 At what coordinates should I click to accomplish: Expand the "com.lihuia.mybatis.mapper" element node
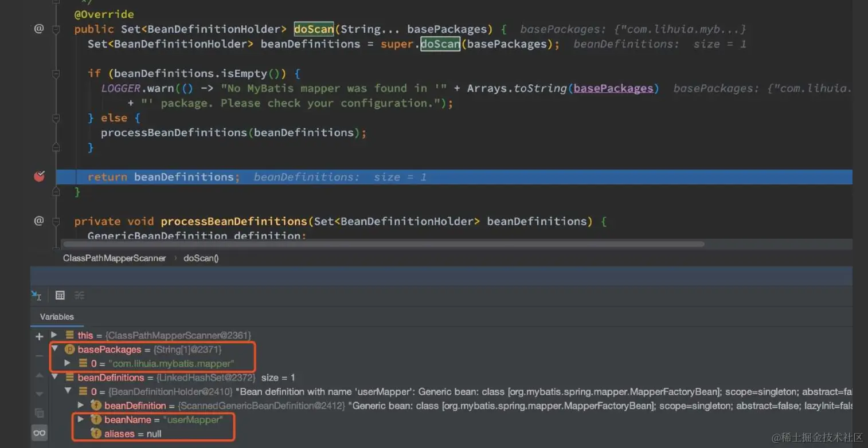(68, 363)
